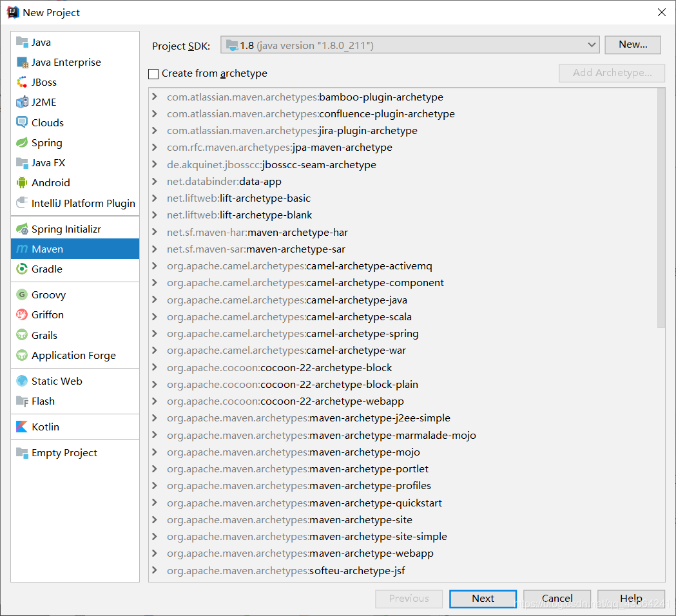Click the Java project type icon
Screen dimensions: 676x616
click(21, 43)
